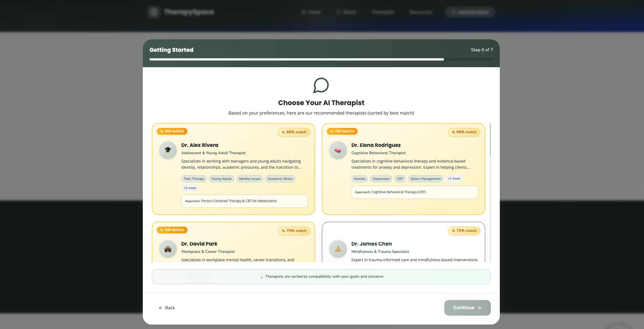Go back to the previous step
Image resolution: width=644 pixels, height=329 pixels.
[x=167, y=308]
